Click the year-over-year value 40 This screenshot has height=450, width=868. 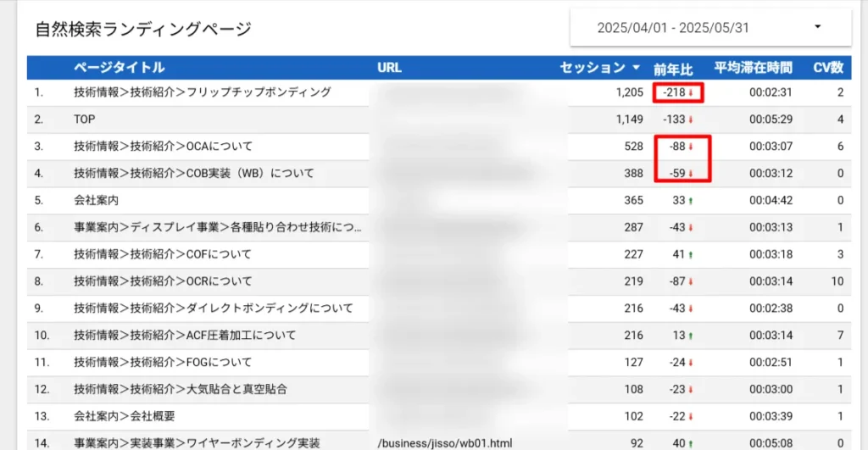point(679,443)
